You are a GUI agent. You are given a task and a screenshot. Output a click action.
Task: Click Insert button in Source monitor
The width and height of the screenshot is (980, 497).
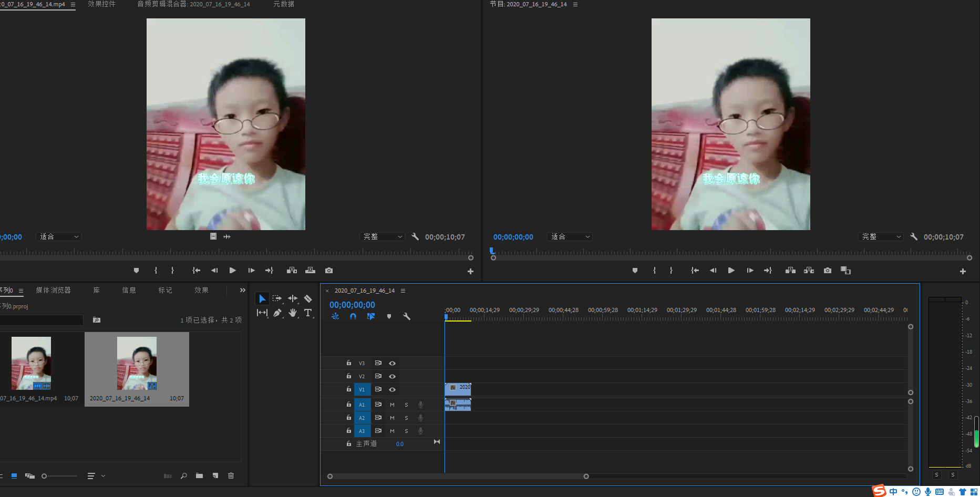point(292,270)
